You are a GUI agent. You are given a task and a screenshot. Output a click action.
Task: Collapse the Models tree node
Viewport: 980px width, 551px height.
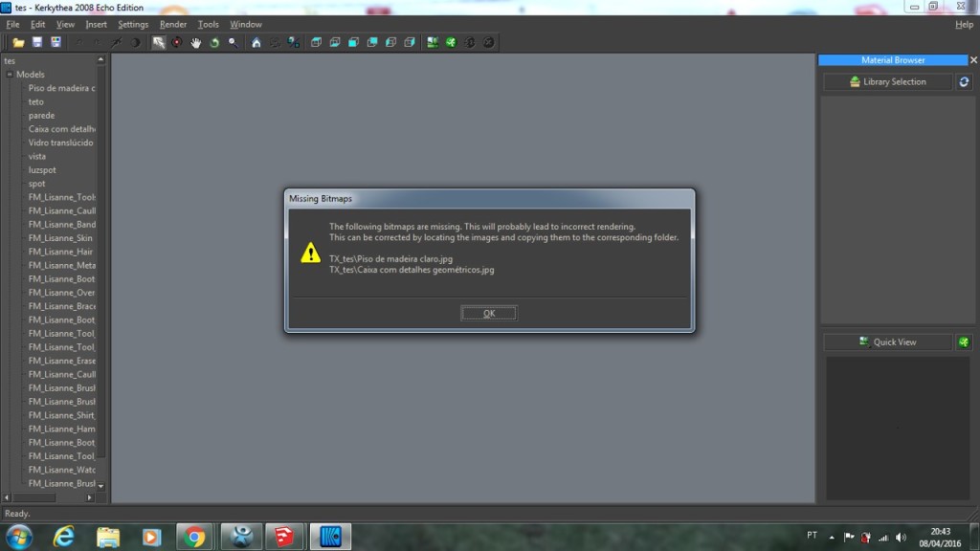tap(10, 75)
